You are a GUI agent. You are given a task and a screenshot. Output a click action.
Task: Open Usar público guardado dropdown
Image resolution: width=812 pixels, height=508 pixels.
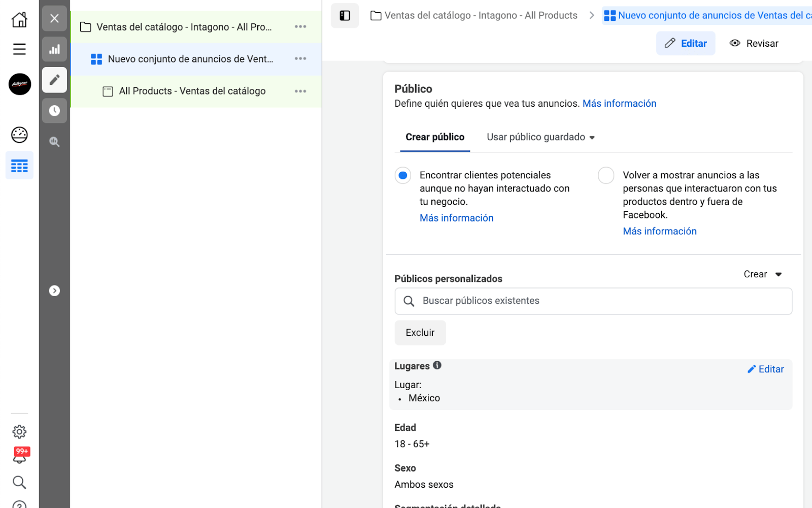[x=540, y=137]
